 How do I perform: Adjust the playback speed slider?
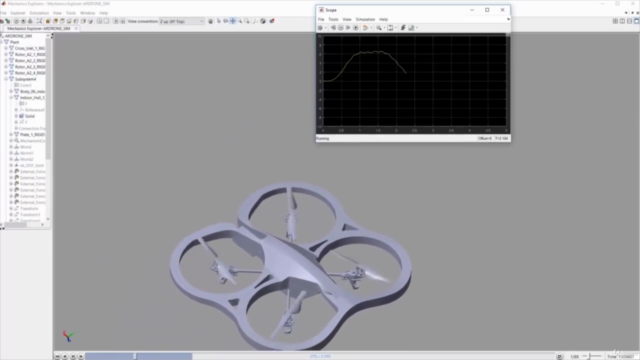pyautogui.click(x=590, y=356)
